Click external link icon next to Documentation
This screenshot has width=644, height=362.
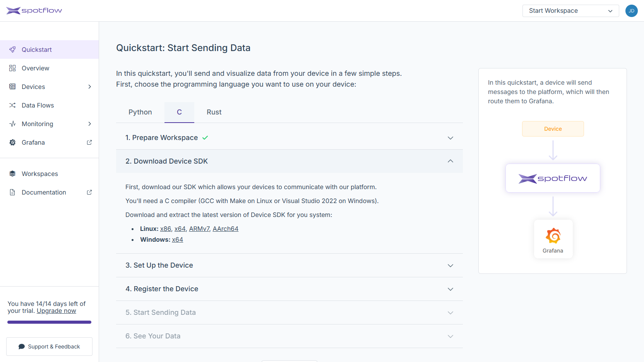tap(89, 192)
